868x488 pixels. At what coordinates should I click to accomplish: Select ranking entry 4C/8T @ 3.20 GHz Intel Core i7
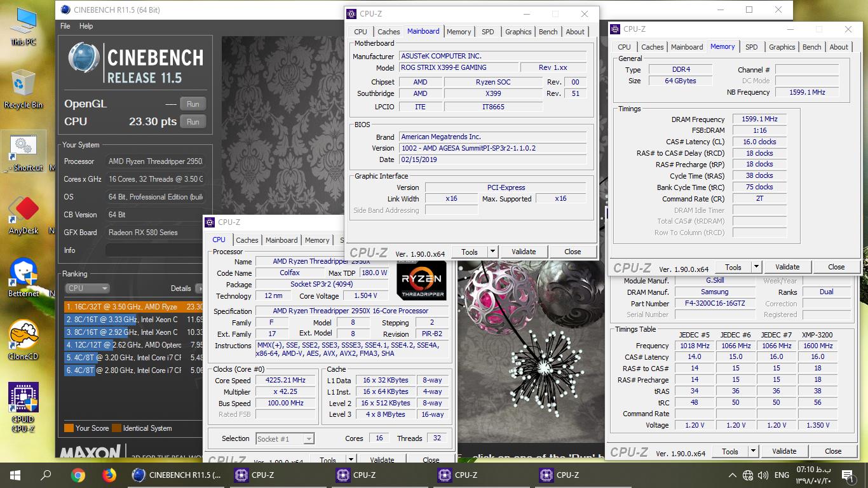[133, 357]
